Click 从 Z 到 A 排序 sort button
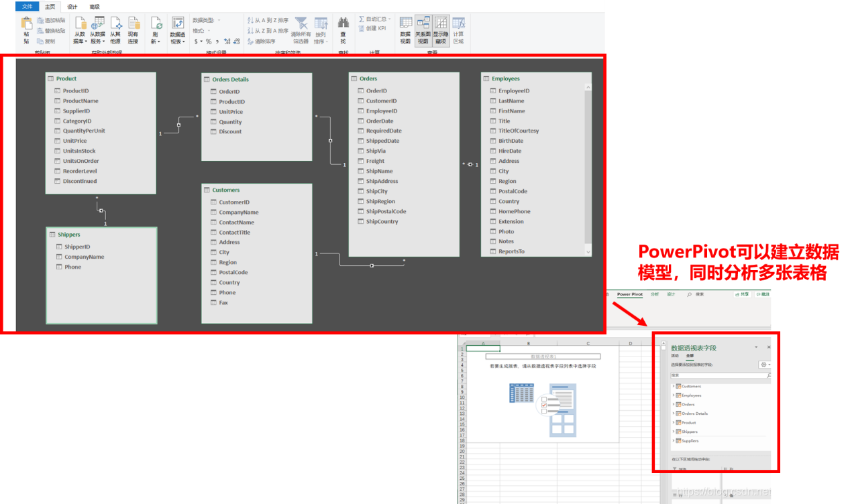 [268, 31]
